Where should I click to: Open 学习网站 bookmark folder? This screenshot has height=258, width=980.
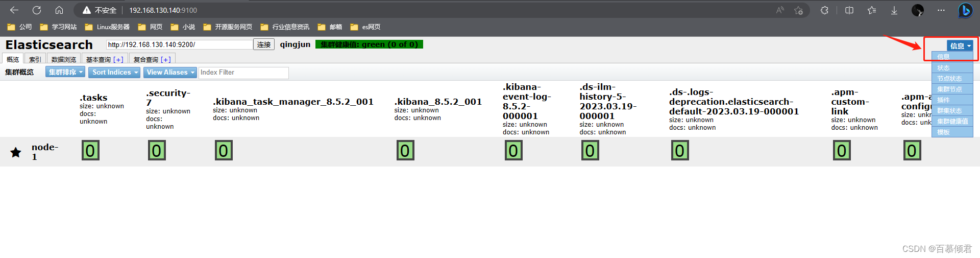(58, 27)
